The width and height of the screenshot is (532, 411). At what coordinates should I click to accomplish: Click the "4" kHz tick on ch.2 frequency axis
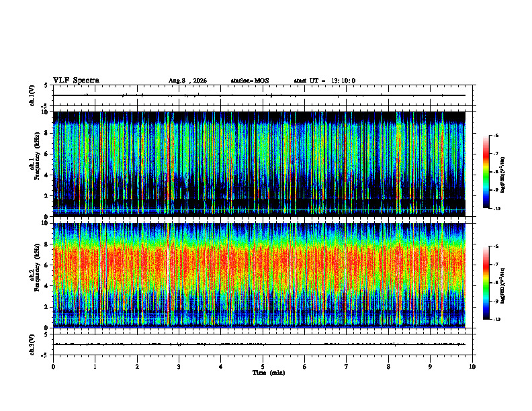click(47, 286)
